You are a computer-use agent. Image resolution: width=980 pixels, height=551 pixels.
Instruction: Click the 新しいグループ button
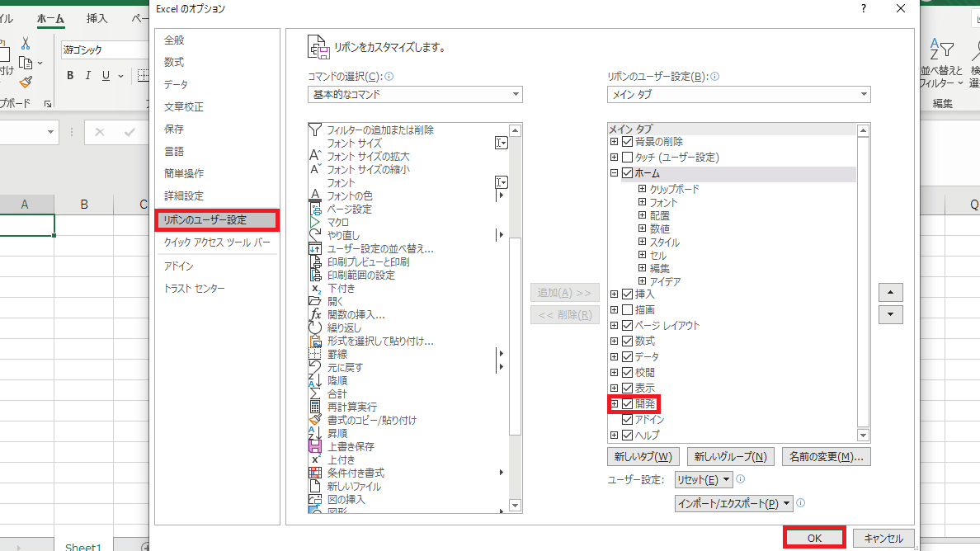[731, 457]
